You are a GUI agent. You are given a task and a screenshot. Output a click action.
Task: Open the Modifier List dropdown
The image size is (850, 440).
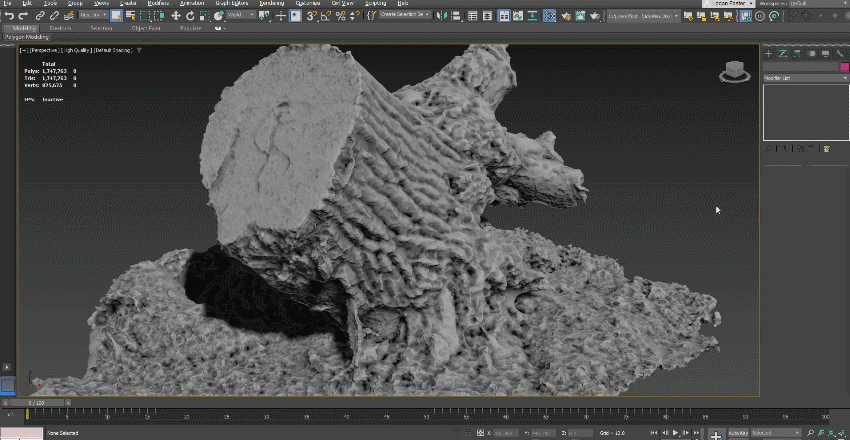pyautogui.click(x=805, y=77)
